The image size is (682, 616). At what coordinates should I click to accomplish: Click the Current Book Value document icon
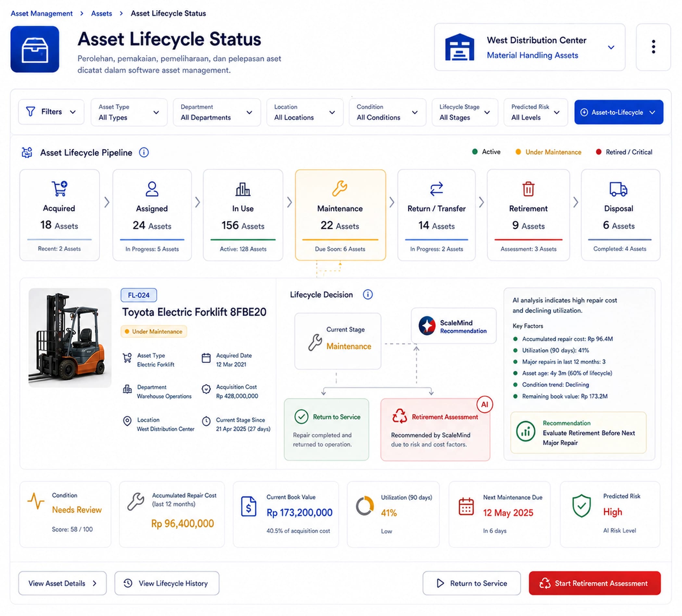click(x=249, y=507)
